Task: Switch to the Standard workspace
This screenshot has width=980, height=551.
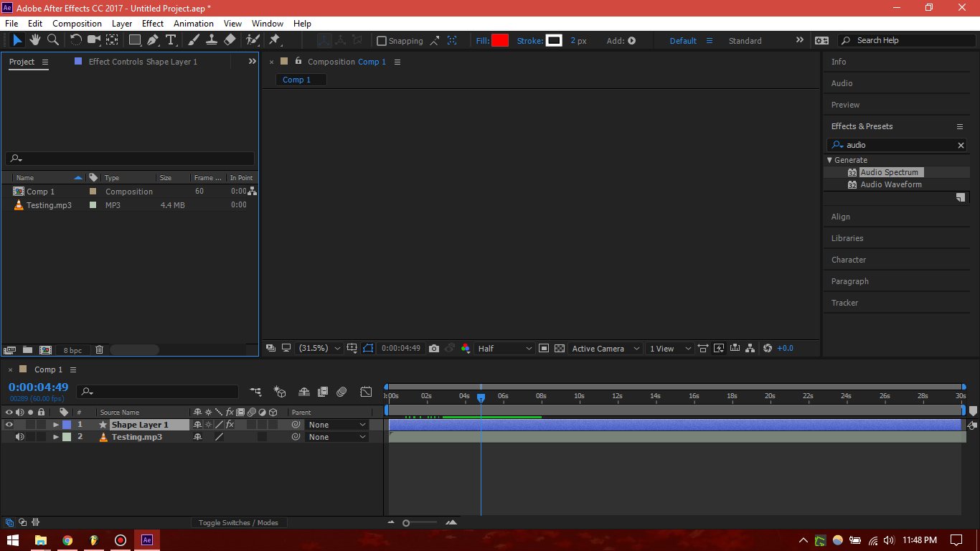Action: 745,41
